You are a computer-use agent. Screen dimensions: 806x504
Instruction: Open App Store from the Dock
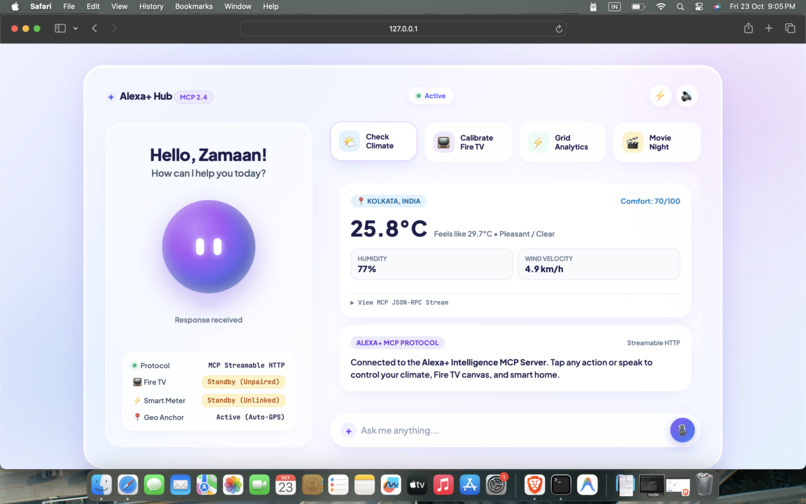click(x=469, y=484)
